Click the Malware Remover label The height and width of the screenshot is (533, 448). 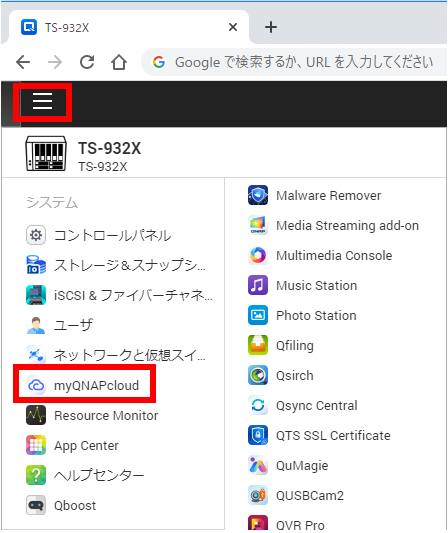point(328,195)
